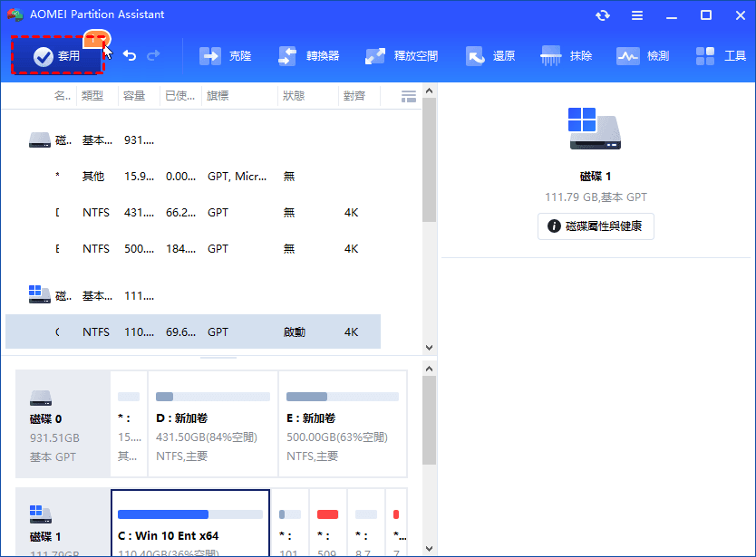Screen dimensions: 756x557
Task: Select 磁碟 1 block in disk map
Action: (x=63, y=523)
